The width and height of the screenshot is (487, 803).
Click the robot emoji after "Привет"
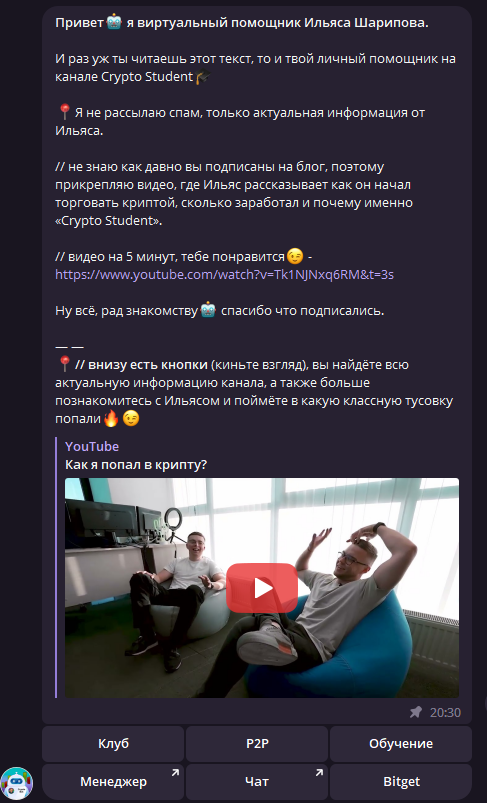point(114,23)
